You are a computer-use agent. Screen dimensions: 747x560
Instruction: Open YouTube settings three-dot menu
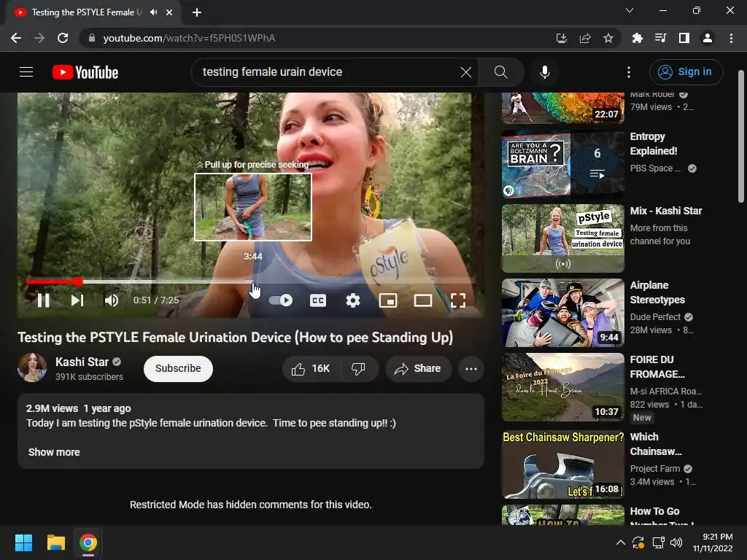click(629, 72)
